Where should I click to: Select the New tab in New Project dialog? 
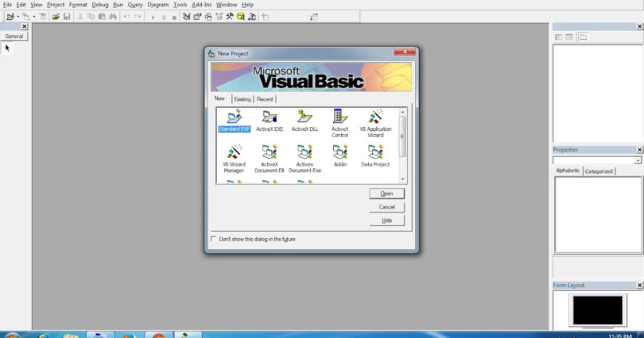click(220, 99)
